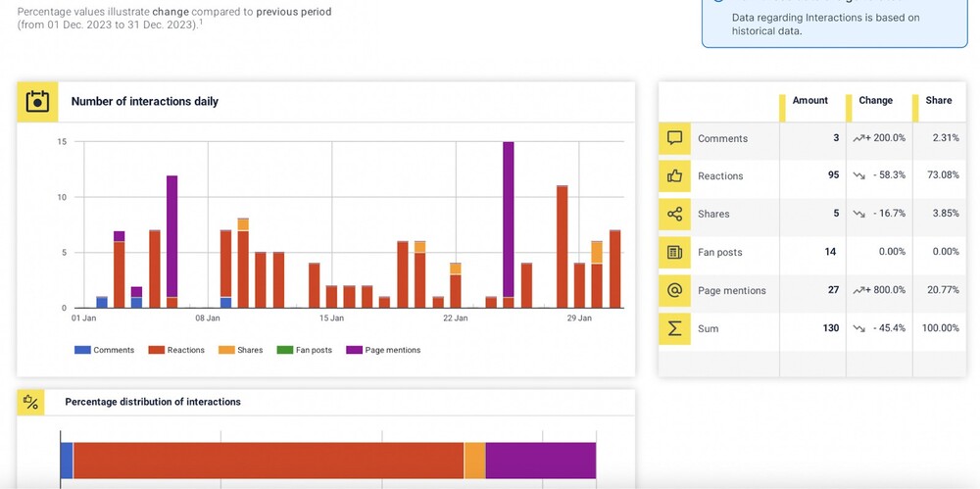Click the Page mentions change +800.0%
The width and height of the screenshot is (980, 489).
[x=879, y=290]
